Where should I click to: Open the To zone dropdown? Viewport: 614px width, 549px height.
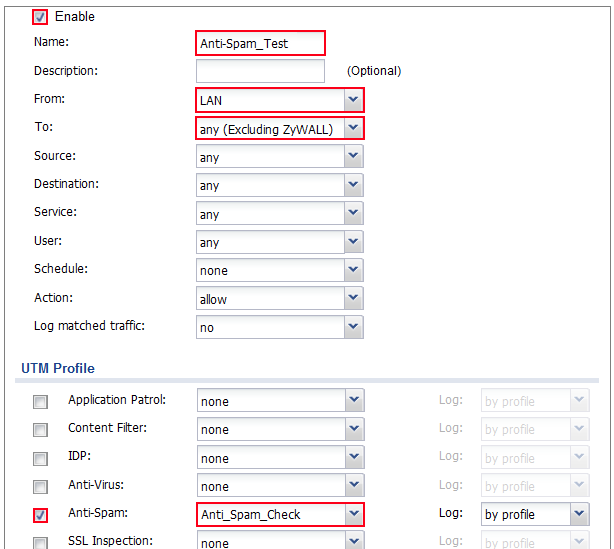click(279, 128)
